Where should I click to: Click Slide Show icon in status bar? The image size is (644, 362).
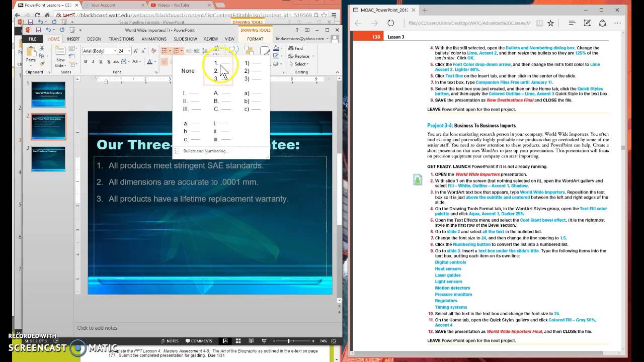click(264, 341)
